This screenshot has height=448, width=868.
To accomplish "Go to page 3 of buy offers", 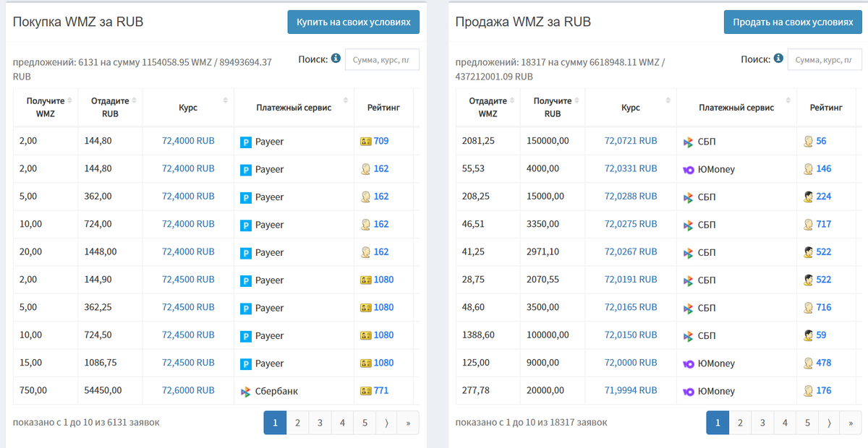I will tap(320, 423).
